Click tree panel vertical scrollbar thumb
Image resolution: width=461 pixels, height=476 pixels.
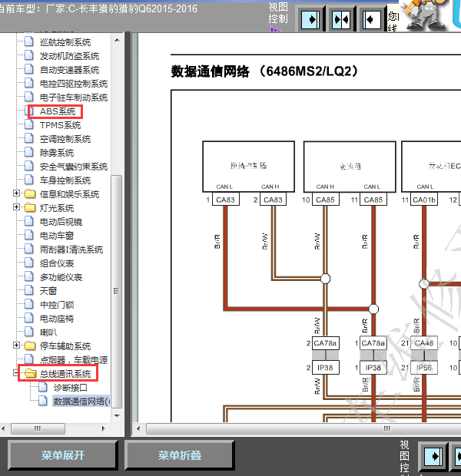(116, 292)
